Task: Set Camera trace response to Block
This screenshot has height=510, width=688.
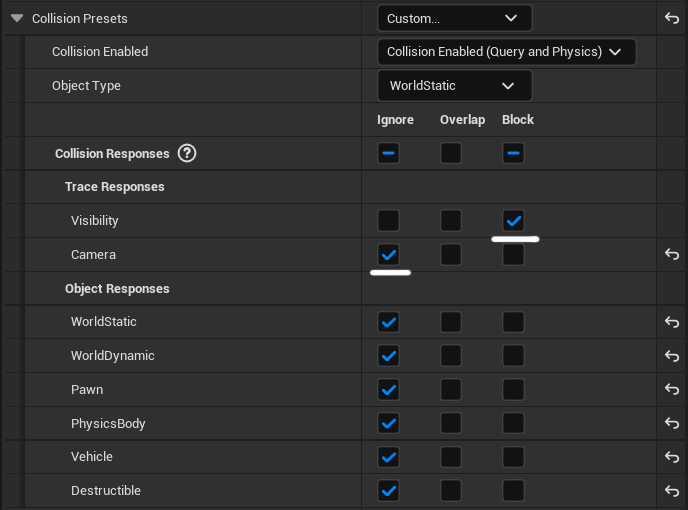Action: [x=513, y=255]
